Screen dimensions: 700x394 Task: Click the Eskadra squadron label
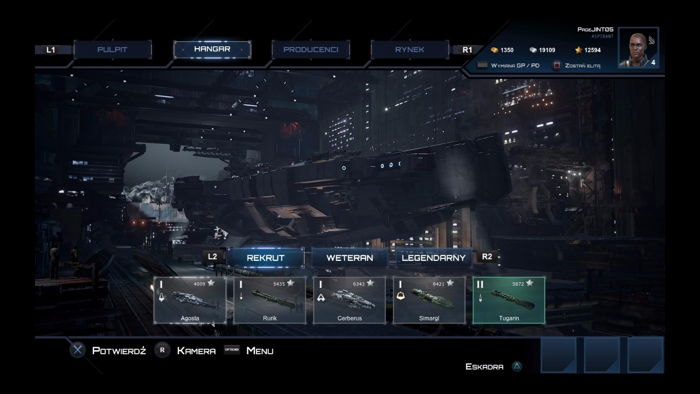[484, 367]
